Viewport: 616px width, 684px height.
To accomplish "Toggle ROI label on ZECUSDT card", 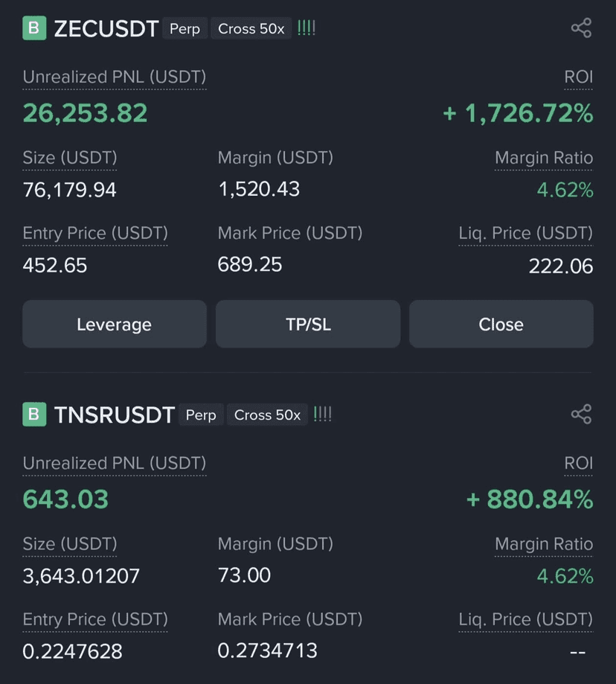I will click(x=579, y=77).
